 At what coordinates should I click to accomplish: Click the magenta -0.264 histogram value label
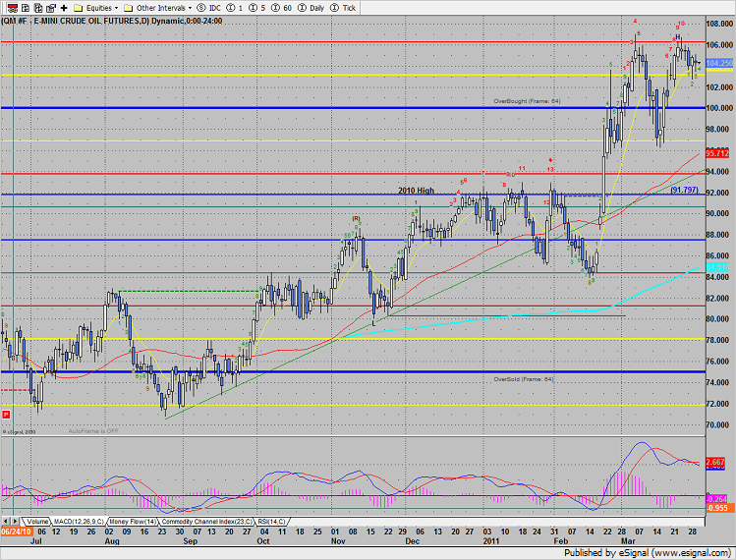click(716, 499)
